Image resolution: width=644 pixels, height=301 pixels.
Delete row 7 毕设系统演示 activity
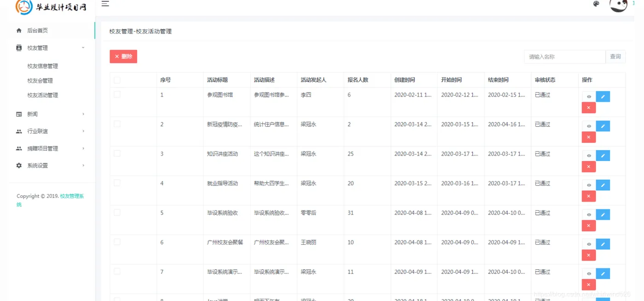click(589, 284)
